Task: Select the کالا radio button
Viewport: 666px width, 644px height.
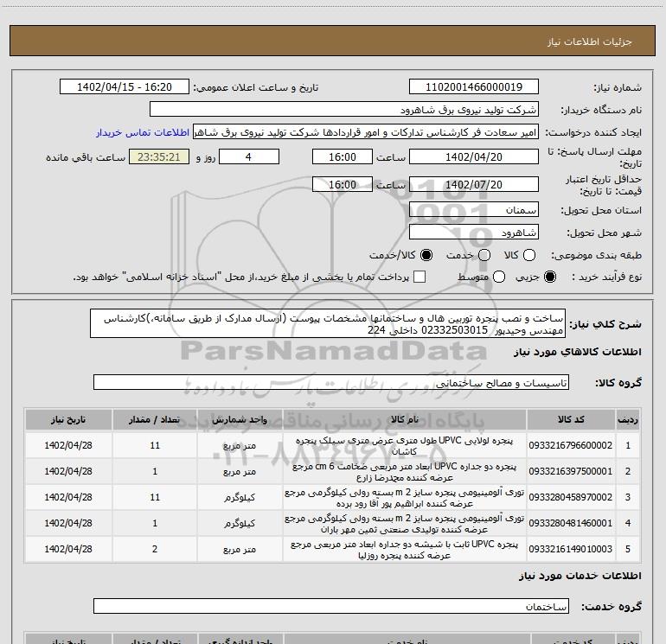Action: click(529, 255)
